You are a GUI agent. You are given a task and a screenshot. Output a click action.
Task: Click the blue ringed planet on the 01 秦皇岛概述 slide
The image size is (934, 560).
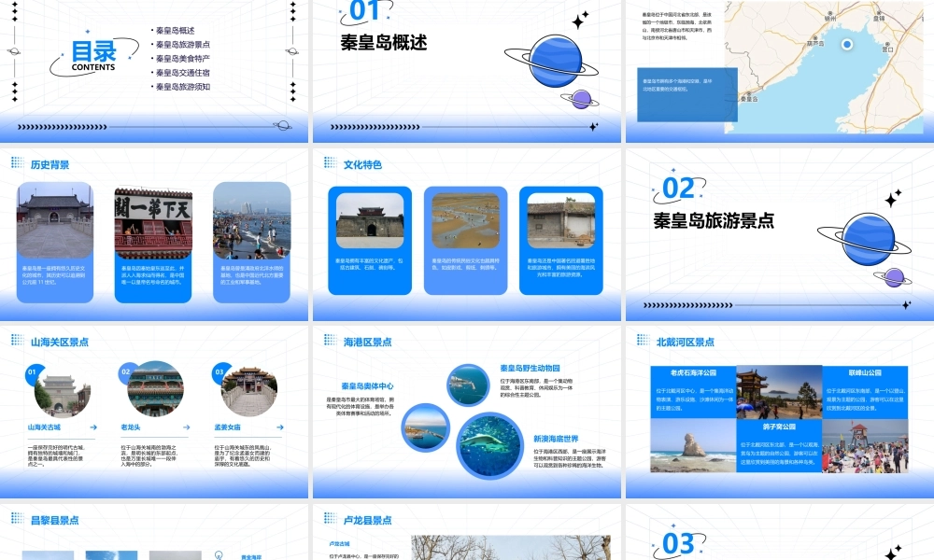(554, 62)
